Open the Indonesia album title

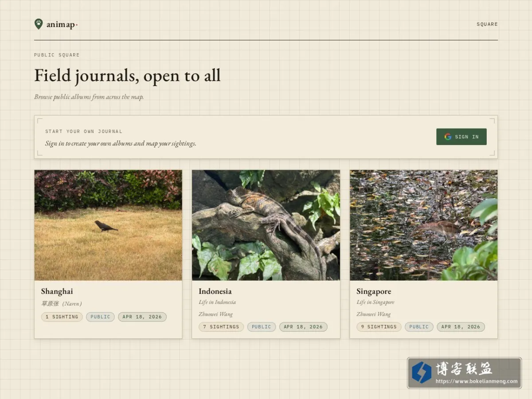[x=215, y=291]
